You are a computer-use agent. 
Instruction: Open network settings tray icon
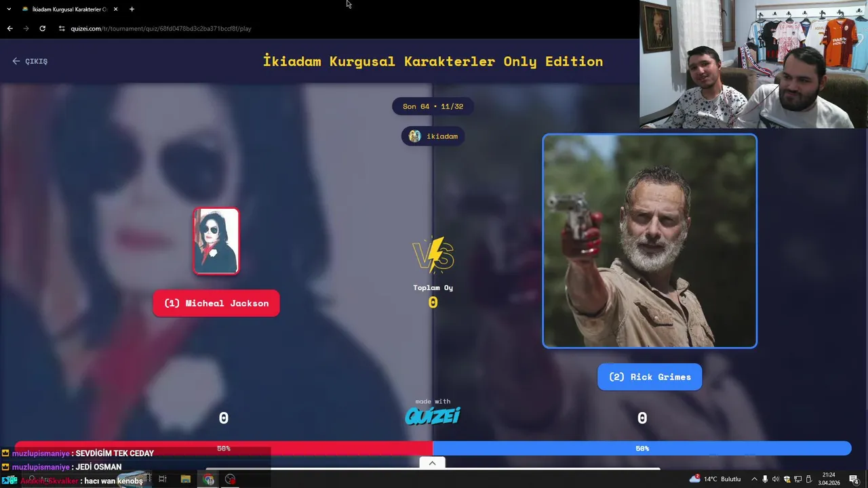click(797, 479)
